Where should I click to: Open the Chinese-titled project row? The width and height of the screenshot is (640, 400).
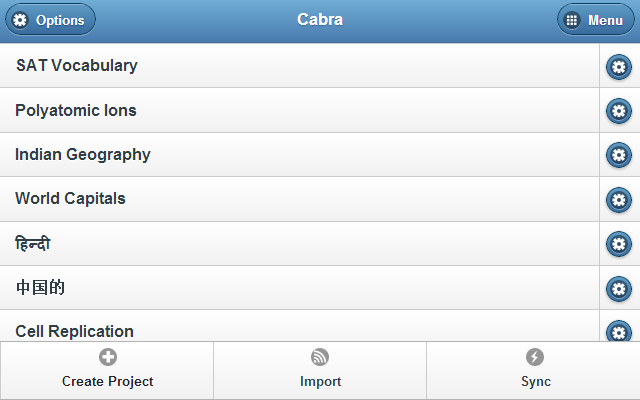pyautogui.click(x=300, y=288)
